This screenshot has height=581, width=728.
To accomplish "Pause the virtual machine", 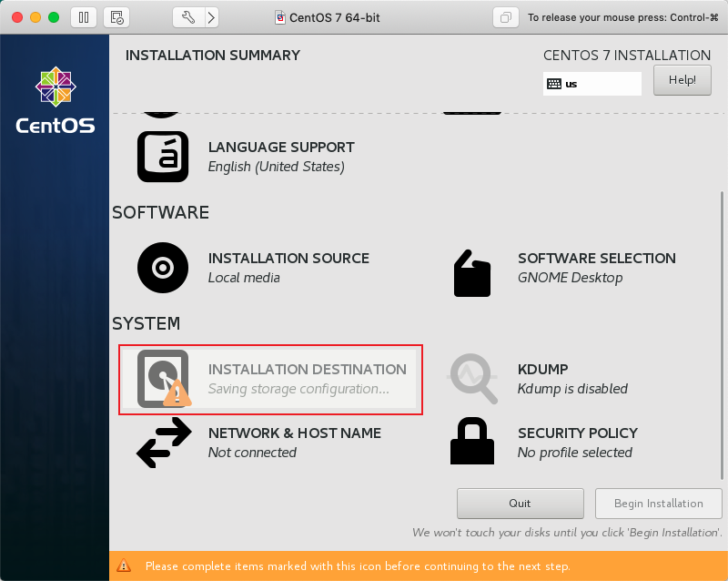I will pyautogui.click(x=84, y=17).
